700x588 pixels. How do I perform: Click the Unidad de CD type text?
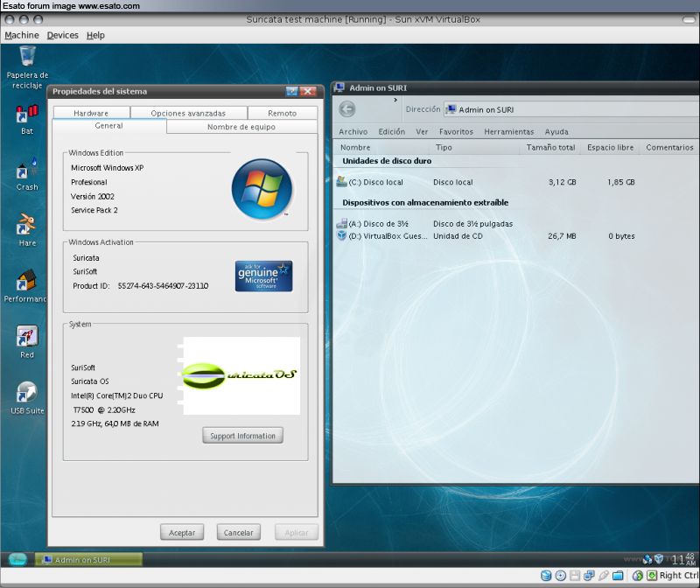458,236
